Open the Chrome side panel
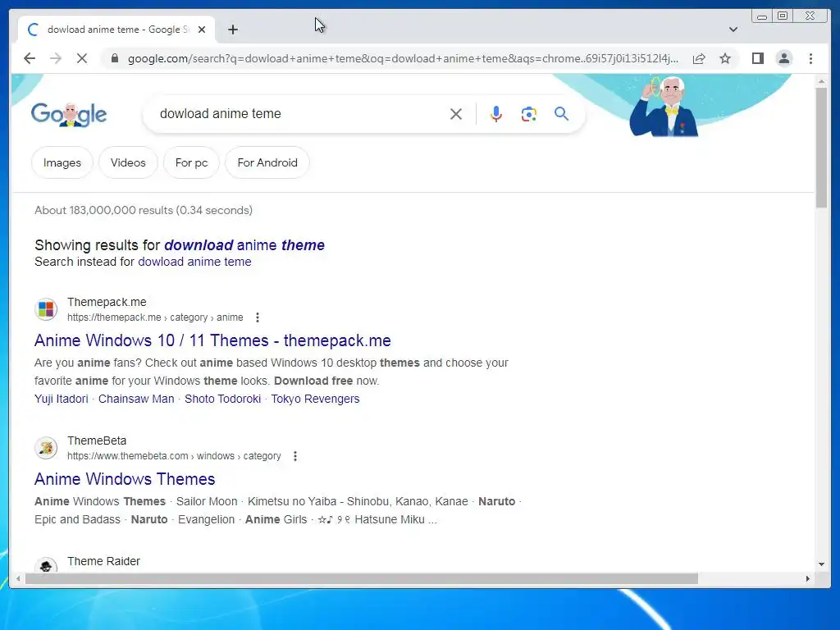 tap(757, 58)
